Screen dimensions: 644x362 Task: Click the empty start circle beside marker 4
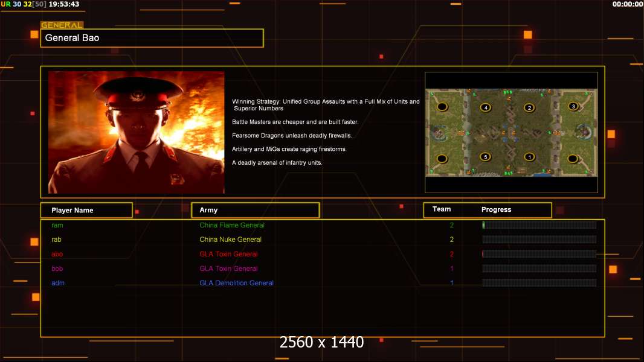[x=442, y=107]
